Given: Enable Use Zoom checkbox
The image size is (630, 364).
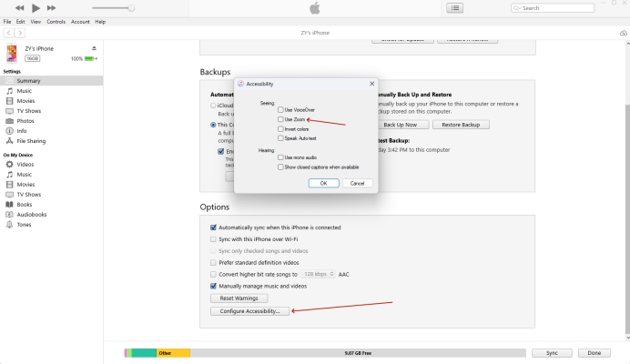Looking at the screenshot, I should click(x=280, y=119).
